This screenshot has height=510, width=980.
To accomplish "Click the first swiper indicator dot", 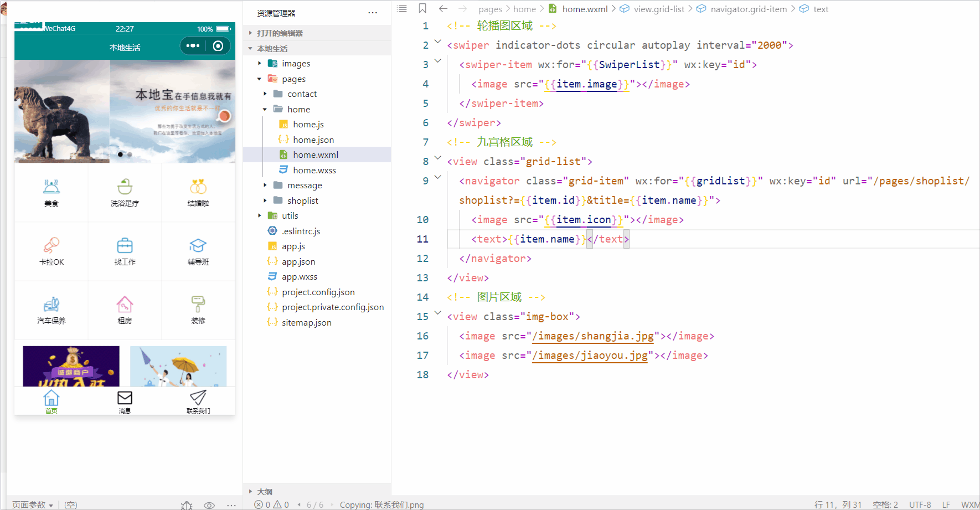I will [120, 154].
